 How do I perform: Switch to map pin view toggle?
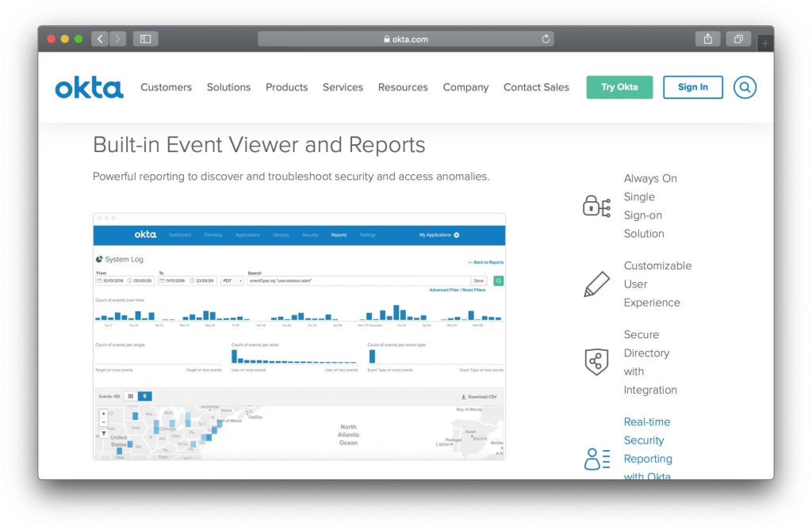coord(145,396)
